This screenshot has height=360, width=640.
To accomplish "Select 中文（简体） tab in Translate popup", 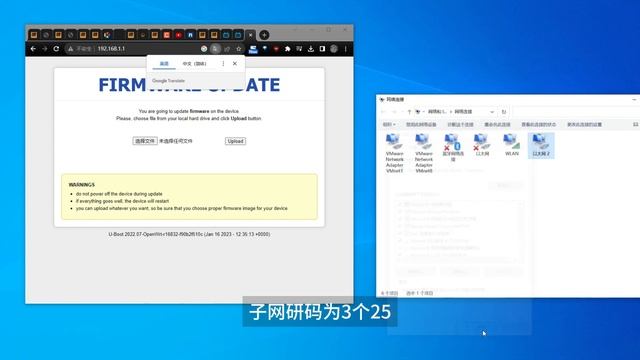I will [x=194, y=64].
